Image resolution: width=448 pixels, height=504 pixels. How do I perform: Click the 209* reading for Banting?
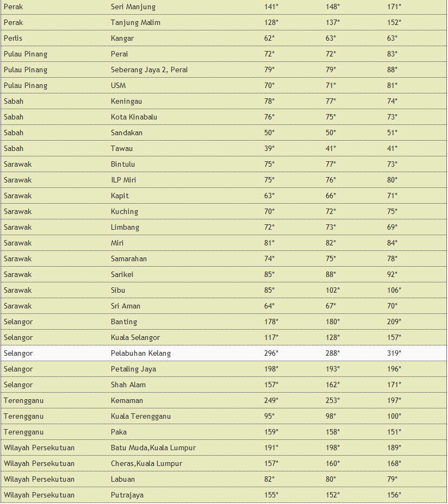[394, 322]
